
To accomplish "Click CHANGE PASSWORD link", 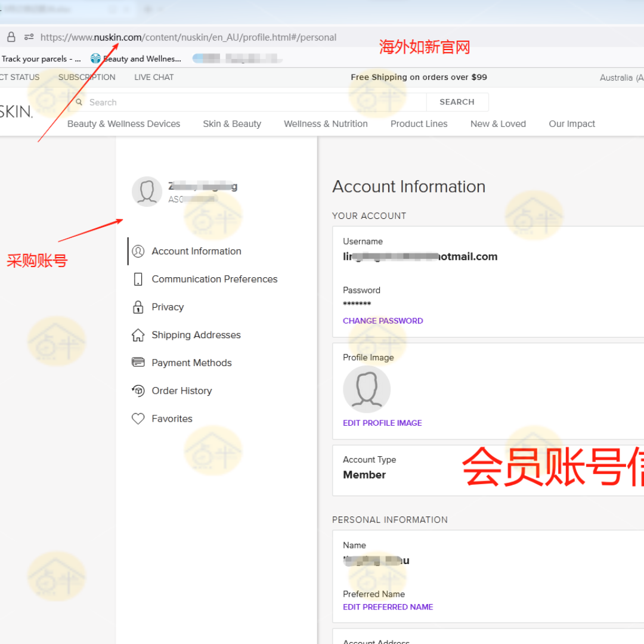I will [383, 321].
